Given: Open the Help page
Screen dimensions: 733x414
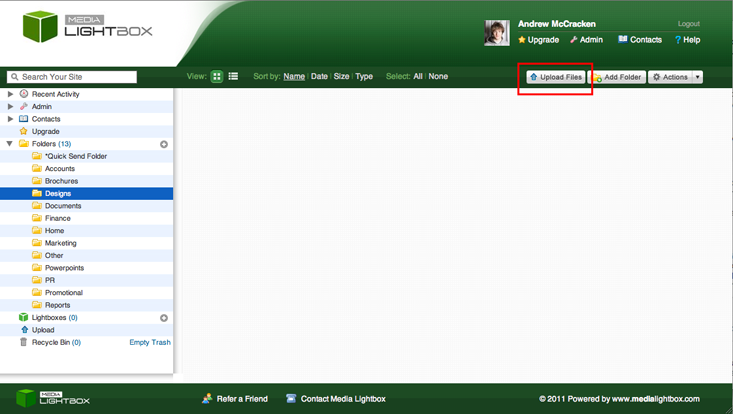Looking at the screenshot, I should [687, 40].
